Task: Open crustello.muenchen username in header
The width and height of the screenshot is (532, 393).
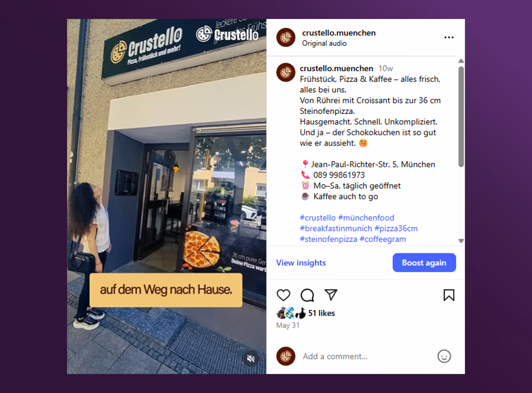Action: [339, 33]
